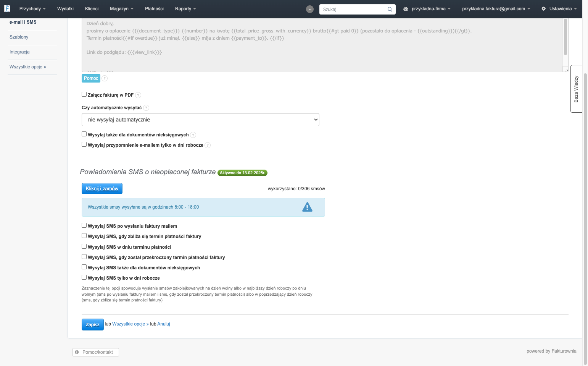Click help icon for Załącz fakturę w PDF
The width and height of the screenshot is (588, 366).
pyautogui.click(x=138, y=95)
